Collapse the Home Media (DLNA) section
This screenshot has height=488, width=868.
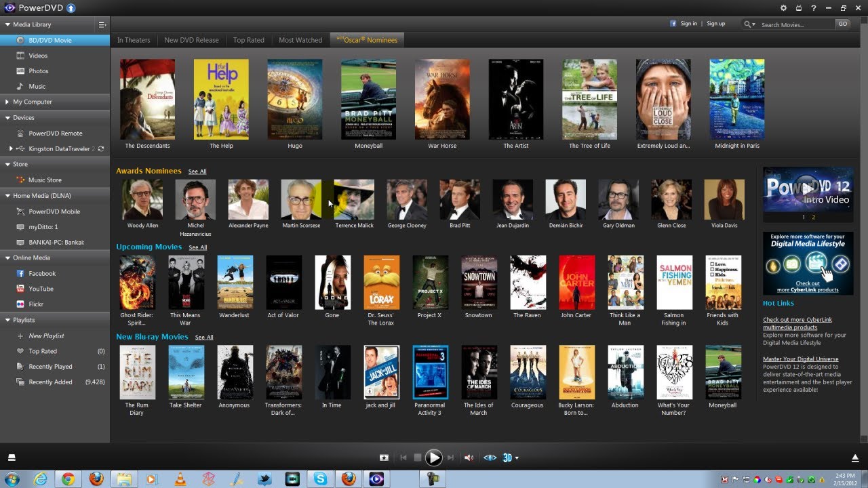(7, 196)
